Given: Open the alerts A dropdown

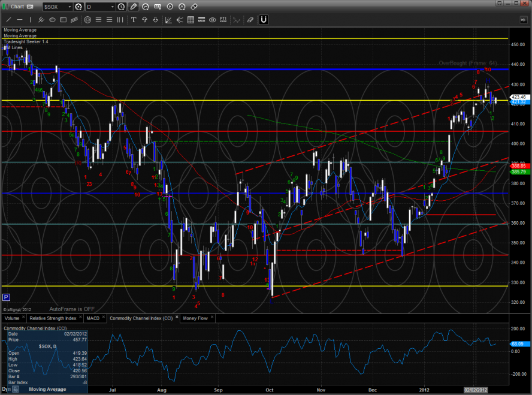Looking at the screenshot, I should click(182, 7).
